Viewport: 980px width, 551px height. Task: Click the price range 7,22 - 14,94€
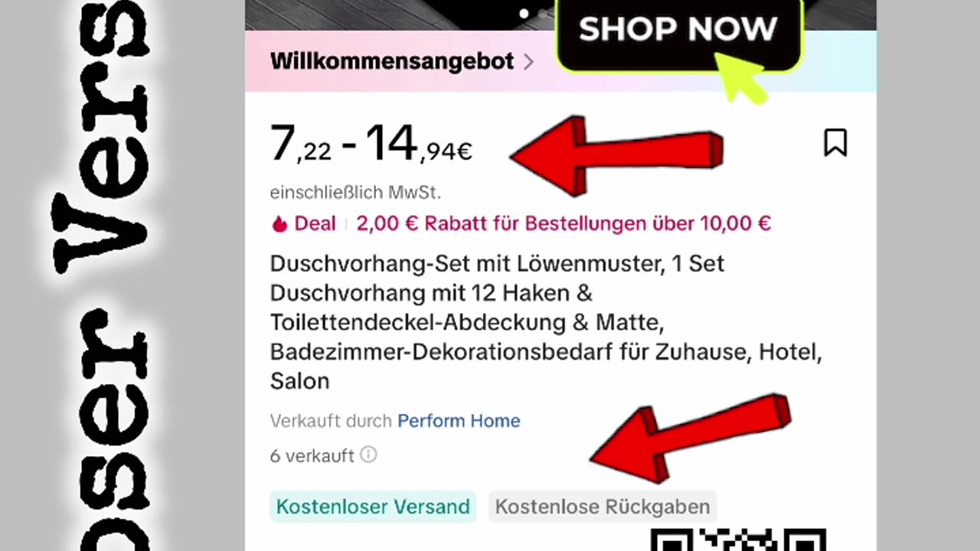(x=371, y=144)
